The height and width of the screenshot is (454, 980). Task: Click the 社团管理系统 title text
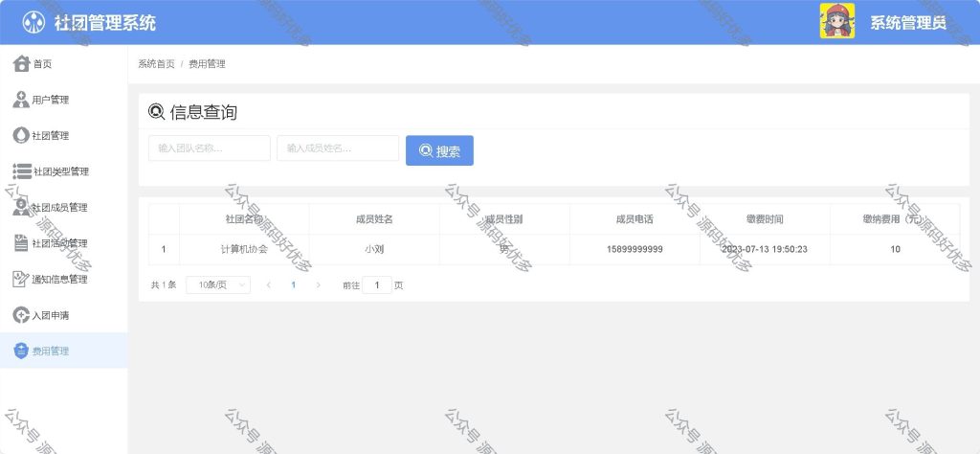point(105,23)
